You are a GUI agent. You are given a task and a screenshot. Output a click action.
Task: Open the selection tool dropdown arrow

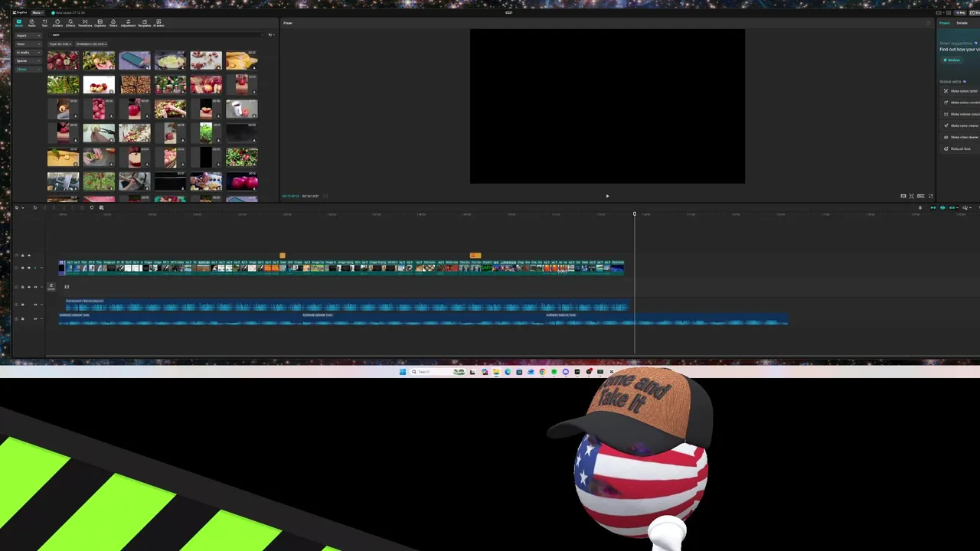click(x=23, y=207)
